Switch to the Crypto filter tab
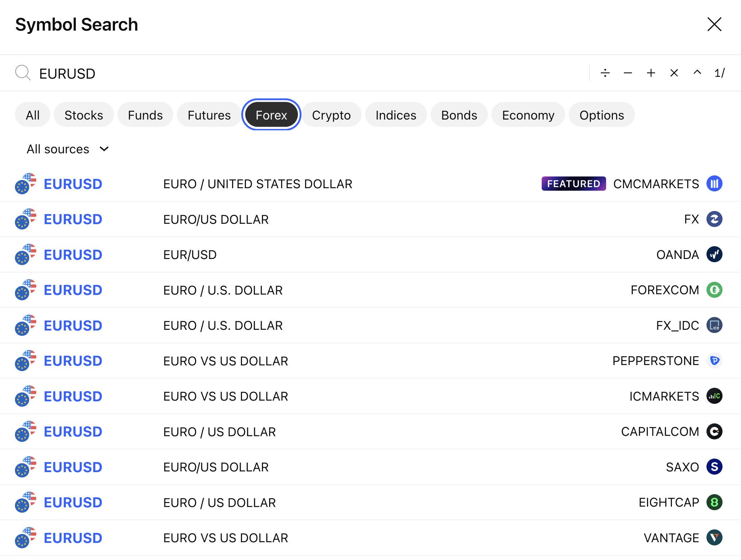Image resolution: width=741 pixels, height=560 pixels. (331, 115)
